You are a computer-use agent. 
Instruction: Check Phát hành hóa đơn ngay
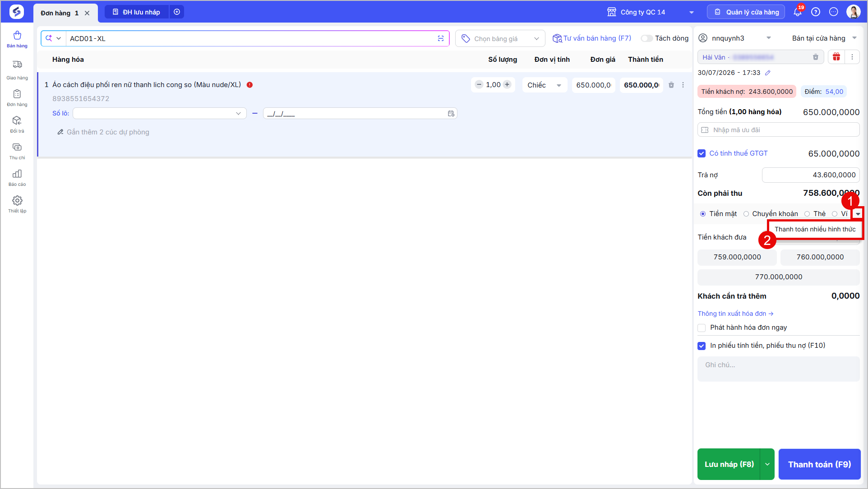click(x=702, y=328)
